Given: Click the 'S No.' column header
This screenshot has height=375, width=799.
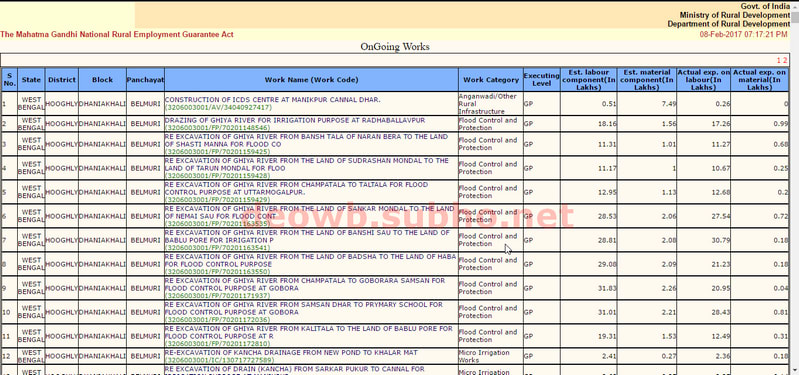Looking at the screenshot, I should [x=9, y=79].
